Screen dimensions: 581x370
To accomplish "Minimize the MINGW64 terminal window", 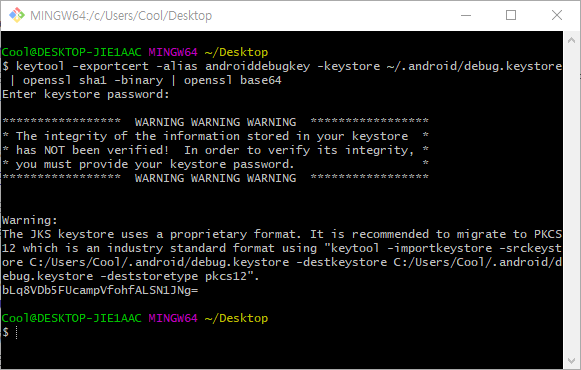I will (x=466, y=15).
